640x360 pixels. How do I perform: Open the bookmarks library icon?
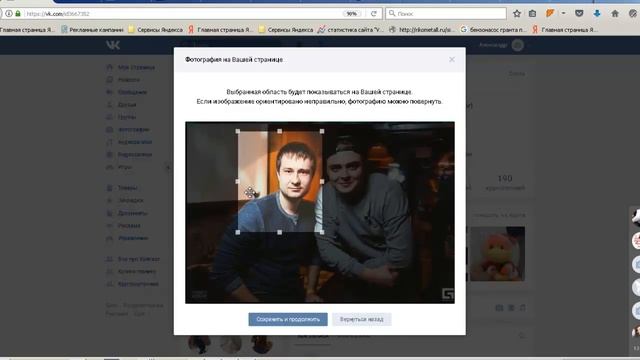tap(532, 13)
